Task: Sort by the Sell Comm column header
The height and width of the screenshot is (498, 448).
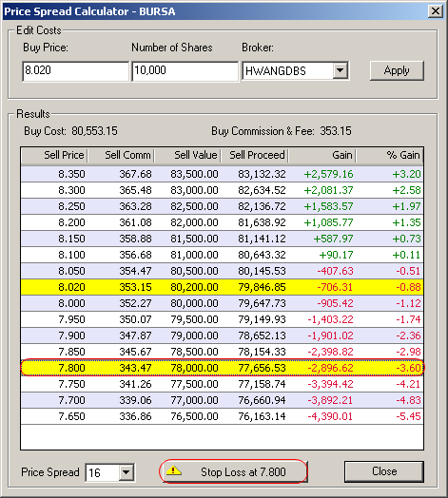Action: point(121,155)
